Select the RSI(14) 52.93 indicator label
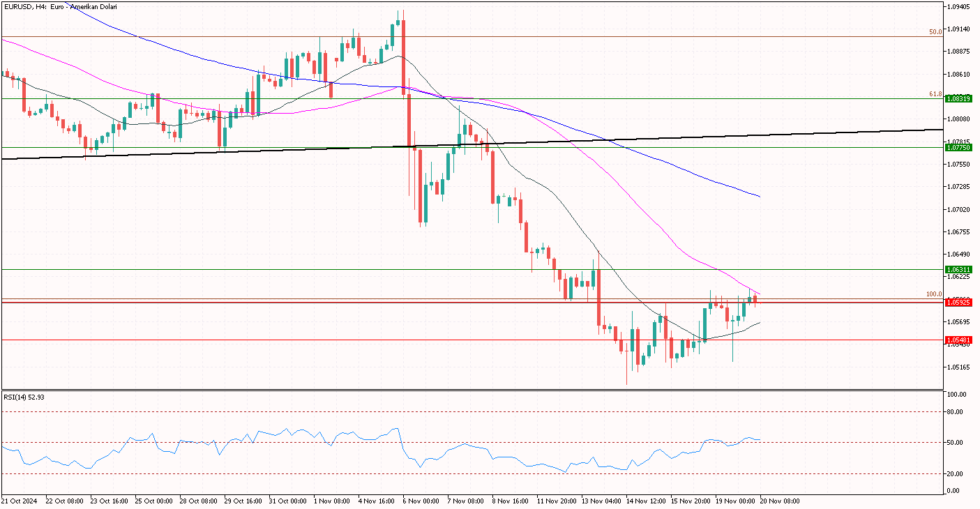980x509 pixels. point(24,397)
